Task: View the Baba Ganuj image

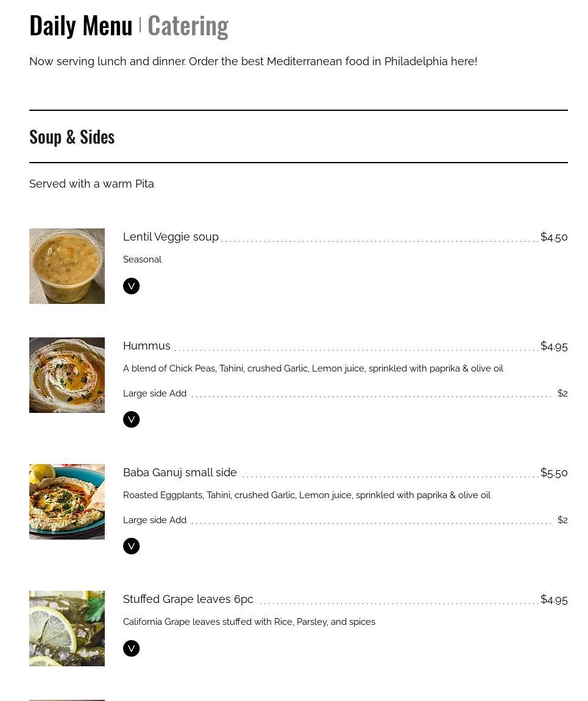Action: tap(67, 502)
